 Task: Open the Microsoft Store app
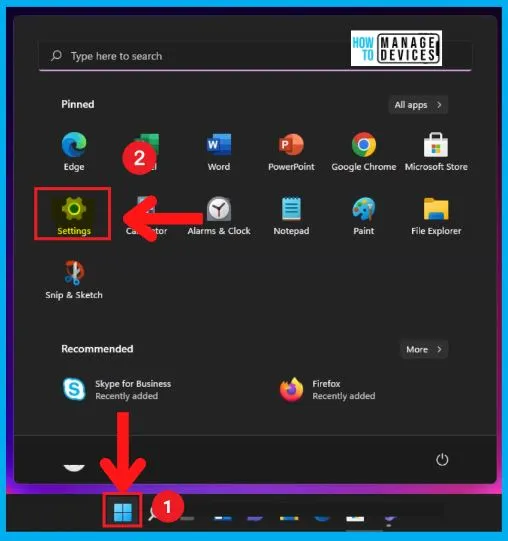coord(436,151)
